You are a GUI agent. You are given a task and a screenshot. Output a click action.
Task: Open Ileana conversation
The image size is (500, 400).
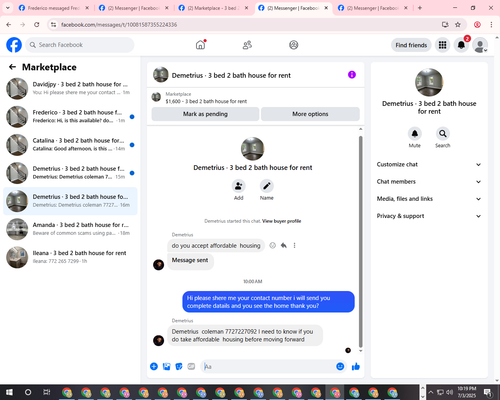coord(70,257)
